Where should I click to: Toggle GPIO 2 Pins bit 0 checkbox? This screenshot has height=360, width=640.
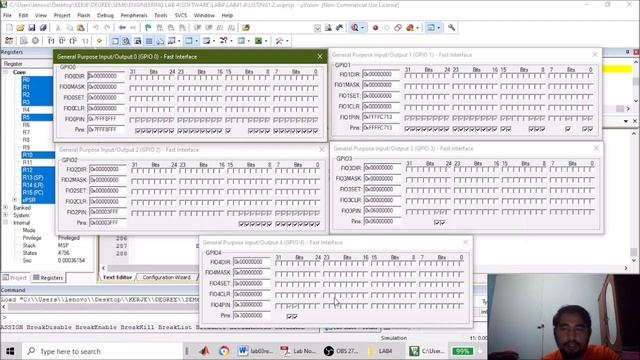317,224
